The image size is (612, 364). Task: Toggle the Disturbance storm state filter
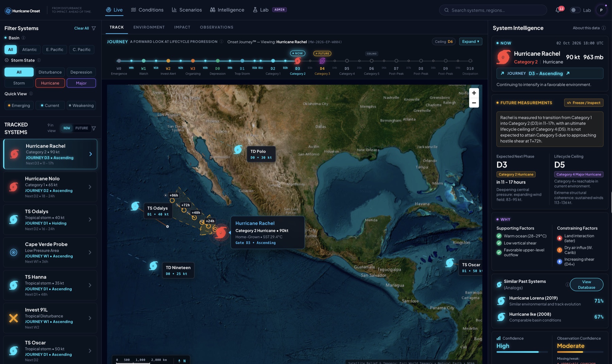[x=50, y=72]
